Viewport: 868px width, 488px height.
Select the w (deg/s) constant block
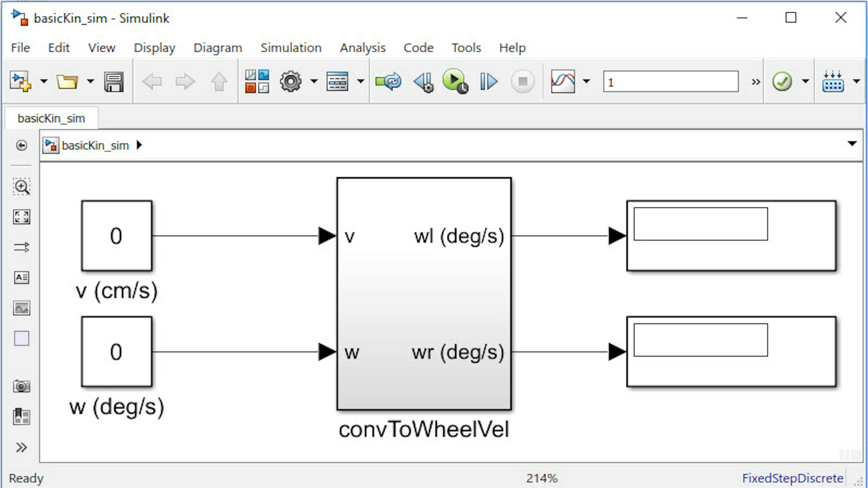pos(117,352)
